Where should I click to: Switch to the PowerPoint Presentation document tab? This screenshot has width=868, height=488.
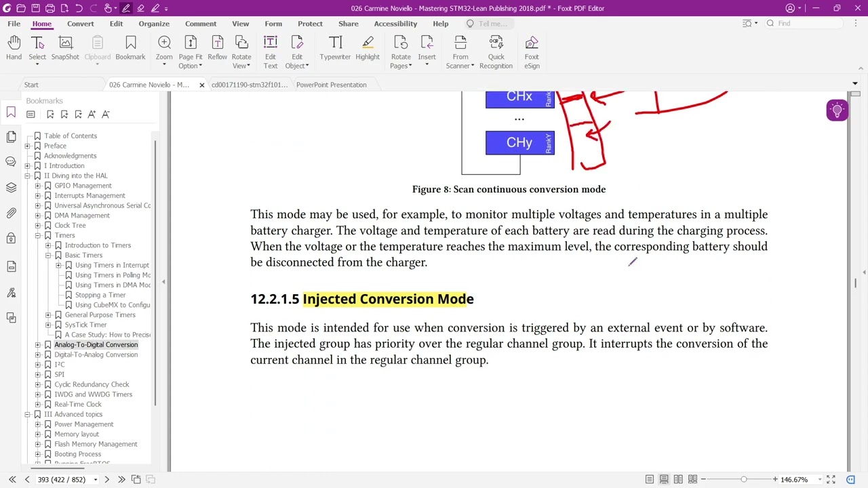pyautogui.click(x=331, y=85)
